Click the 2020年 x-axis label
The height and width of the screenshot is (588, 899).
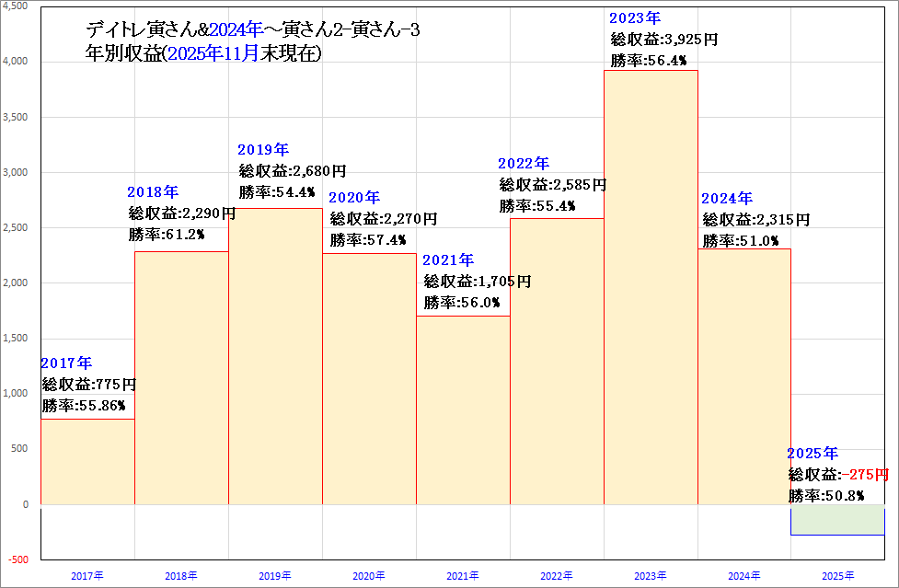pyautogui.click(x=368, y=576)
